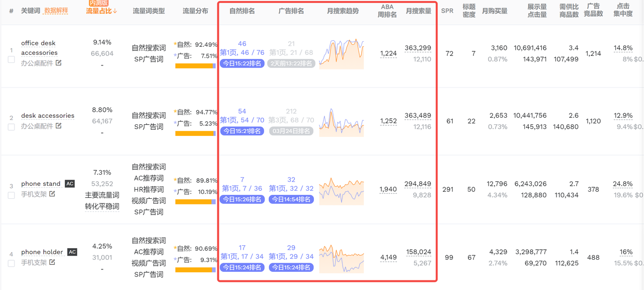This screenshot has width=644, height=290.
Task: Open keyword desk accessories in row 2
Action: (x=48, y=115)
